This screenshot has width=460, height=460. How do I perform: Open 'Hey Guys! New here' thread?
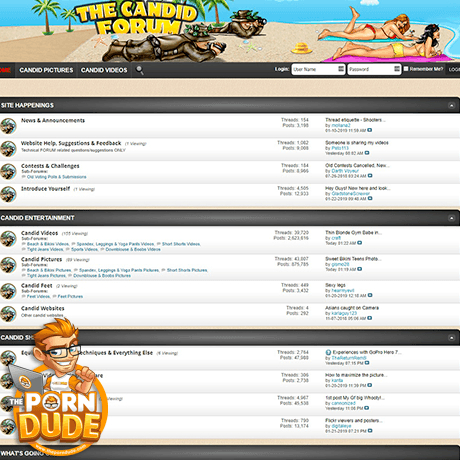point(357,188)
